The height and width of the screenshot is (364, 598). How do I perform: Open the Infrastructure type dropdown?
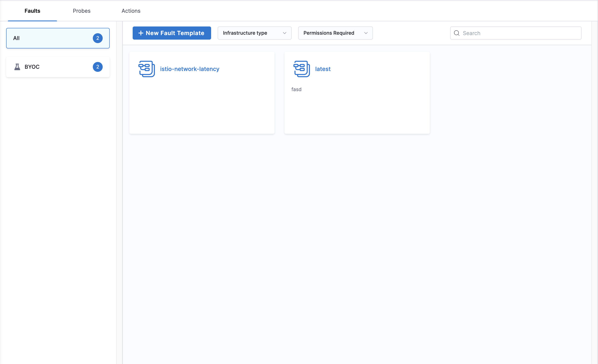(254, 33)
